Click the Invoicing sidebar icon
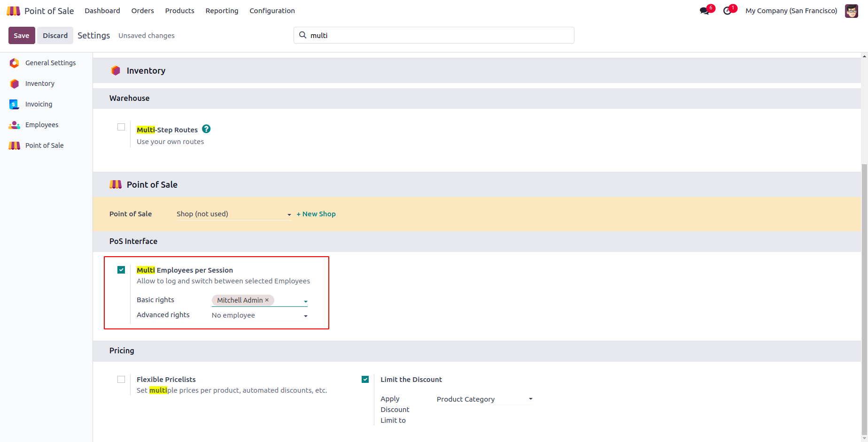868x442 pixels. click(x=15, y=104)
